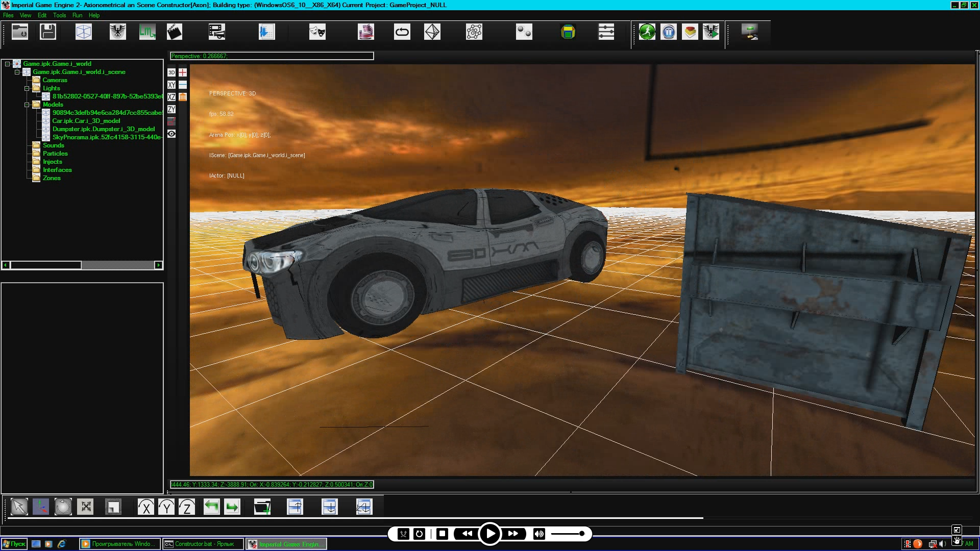Open the sliders settings icon

[x=606, y=32]
